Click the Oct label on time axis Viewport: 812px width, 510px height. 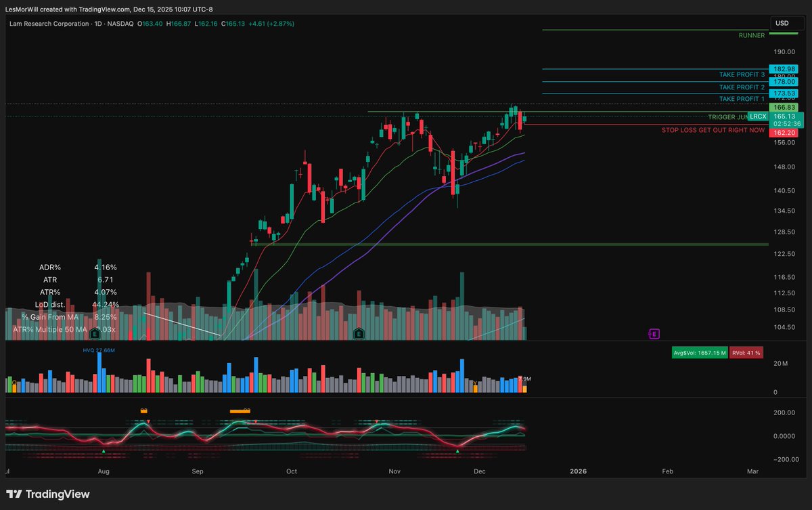292,471
